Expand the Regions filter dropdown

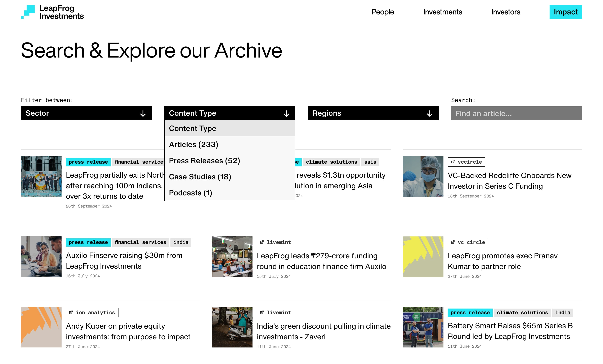(x=373, y=113)
